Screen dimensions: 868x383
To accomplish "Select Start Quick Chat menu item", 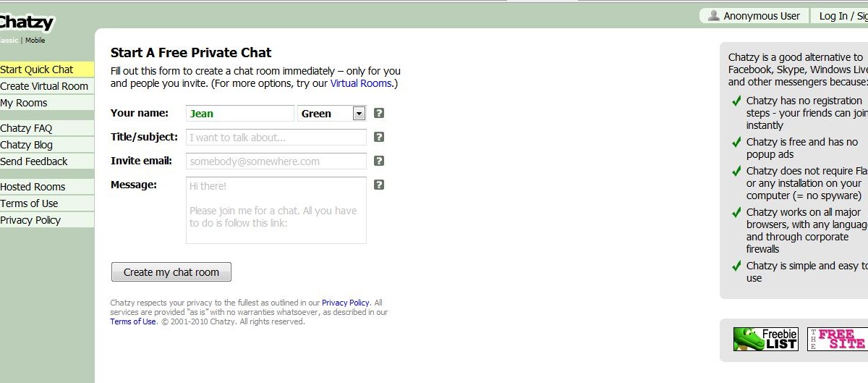I will coord(47,70).
